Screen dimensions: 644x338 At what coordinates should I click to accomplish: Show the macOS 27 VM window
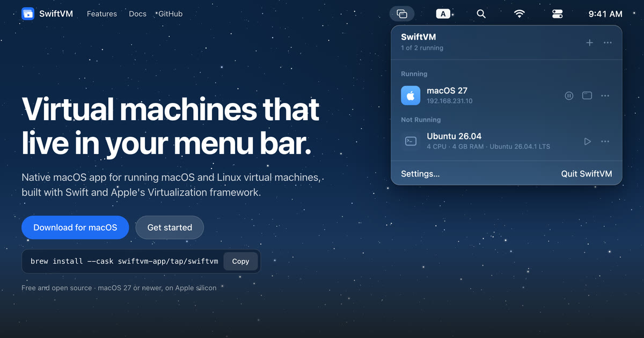(x=587, y=95)
